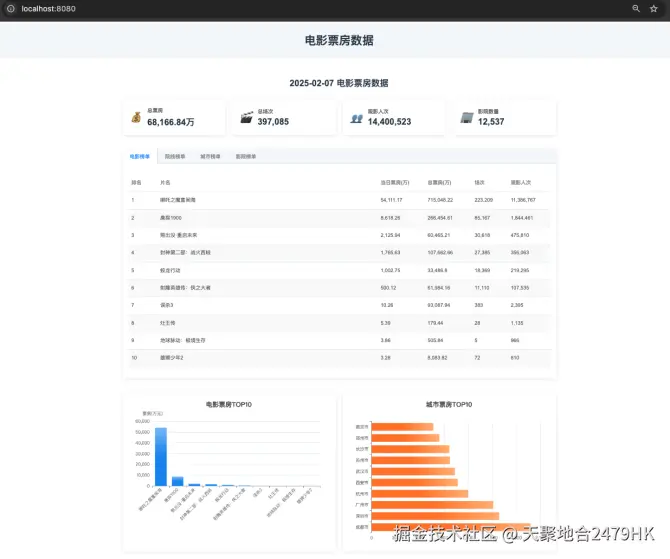
Task: Click the orange bar for 西安市
Action: pyautogui.click(x=415, y=483)
